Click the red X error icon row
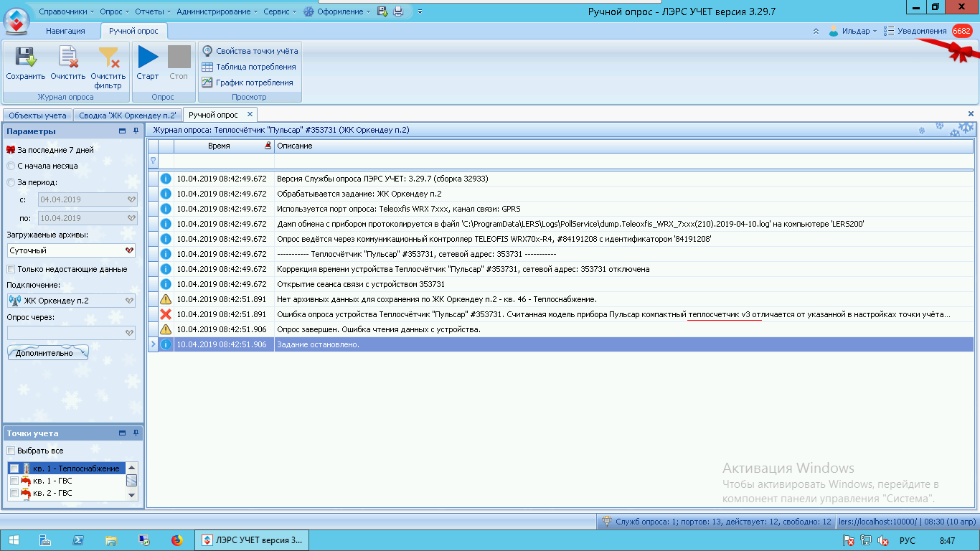Screen dimensions: 980x551 [x=166, y=314]
